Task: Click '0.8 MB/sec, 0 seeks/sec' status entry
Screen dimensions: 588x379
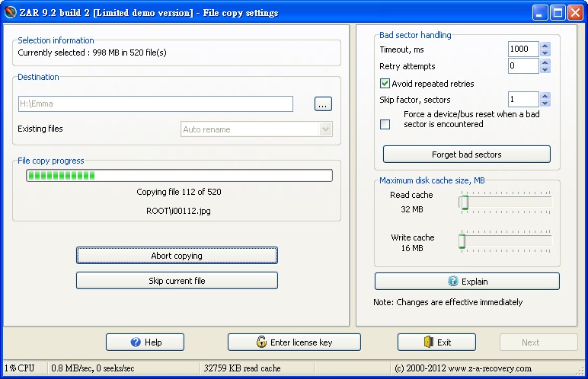Action: pyautogui.click(x=93, y=368)
